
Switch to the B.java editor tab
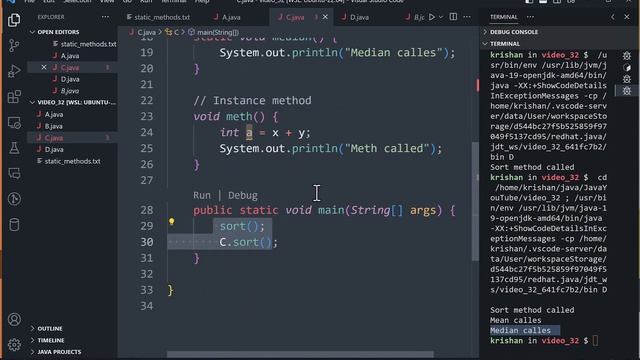(x=416, y=17)
